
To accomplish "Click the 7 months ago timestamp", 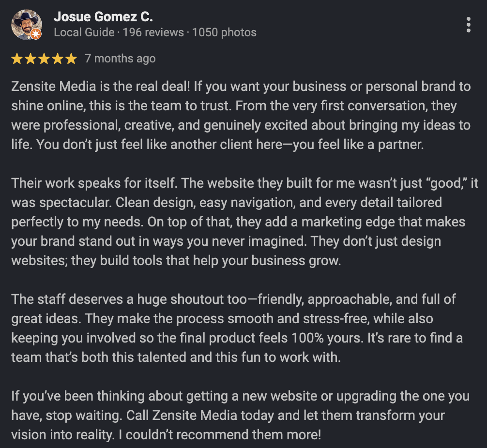I will coord(120,58).
